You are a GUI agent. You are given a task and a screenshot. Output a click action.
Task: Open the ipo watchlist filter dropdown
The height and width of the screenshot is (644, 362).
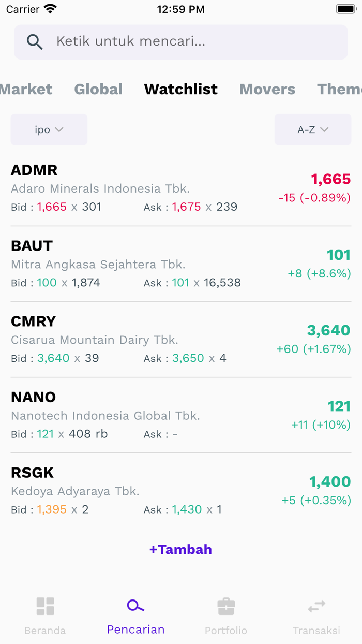49,129
